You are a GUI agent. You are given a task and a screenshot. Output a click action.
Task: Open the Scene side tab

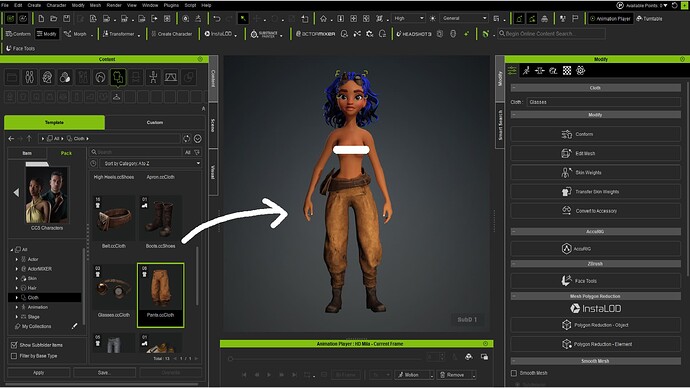coord(213,125)
